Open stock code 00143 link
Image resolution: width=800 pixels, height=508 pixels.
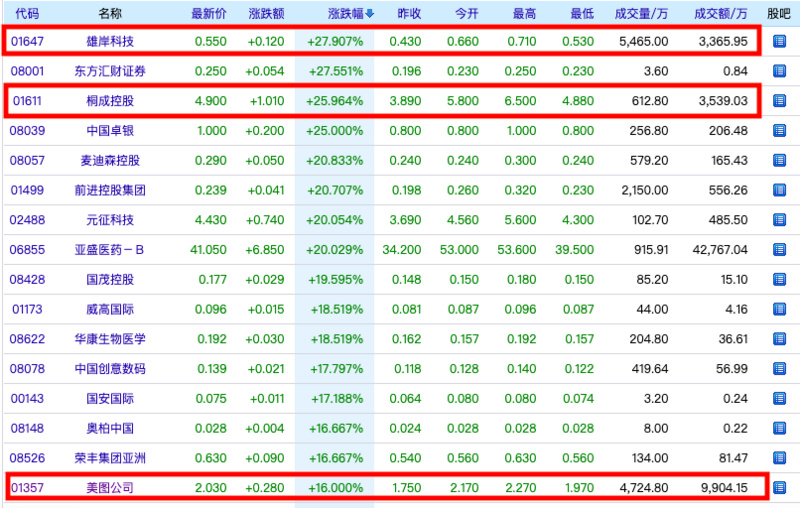click(27, 398)
